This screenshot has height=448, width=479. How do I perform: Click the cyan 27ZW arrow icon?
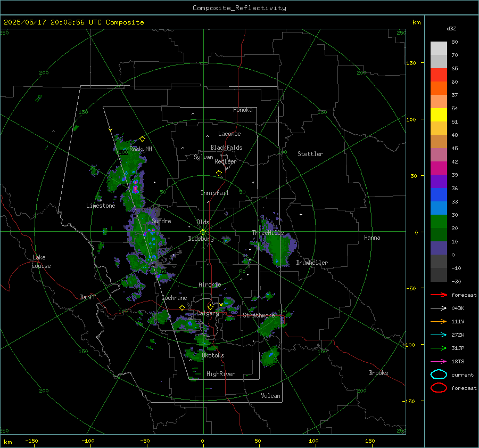click(439, 335)
